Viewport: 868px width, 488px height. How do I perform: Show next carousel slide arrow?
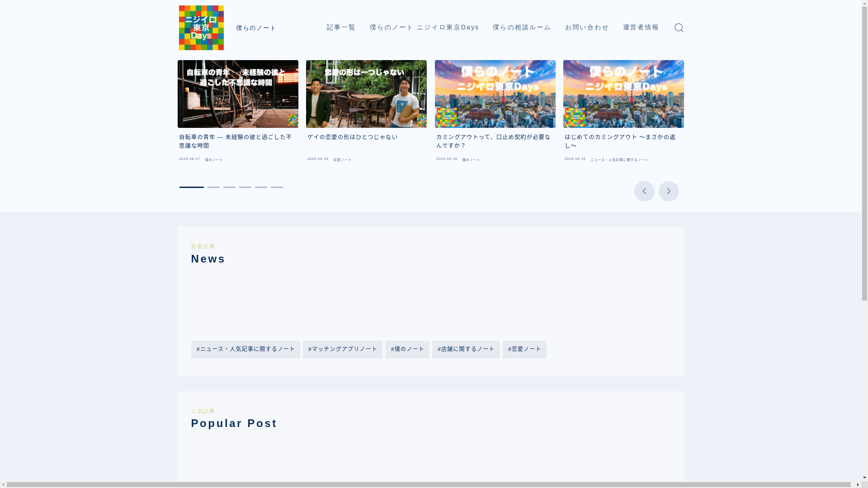click(x=669, y=191)
